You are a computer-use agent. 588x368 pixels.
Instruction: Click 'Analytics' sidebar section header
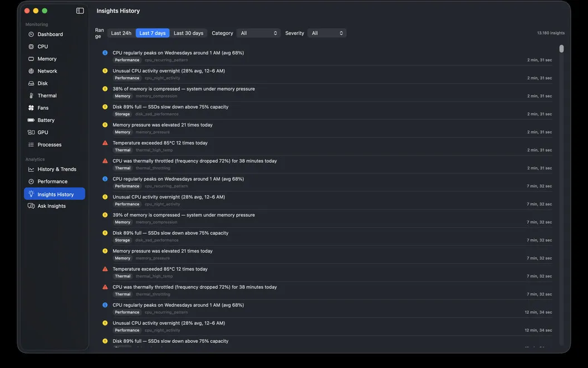tap(35, 159)
